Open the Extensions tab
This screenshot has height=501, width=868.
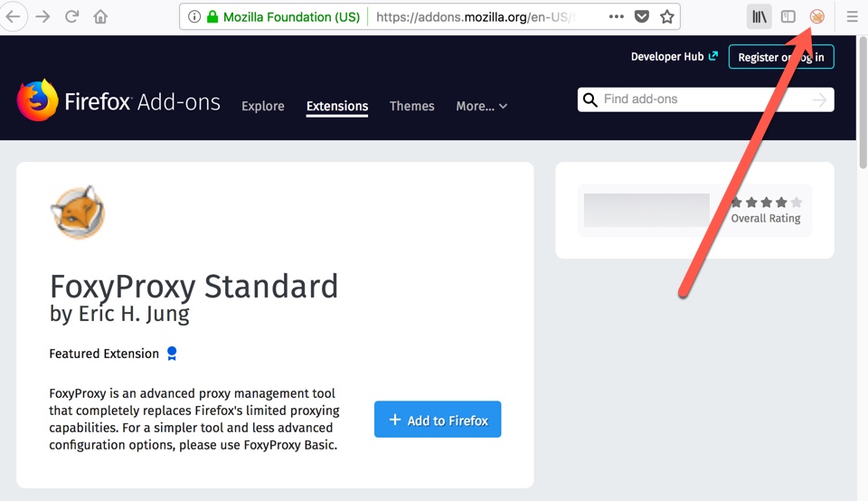[x=337, y=106]
